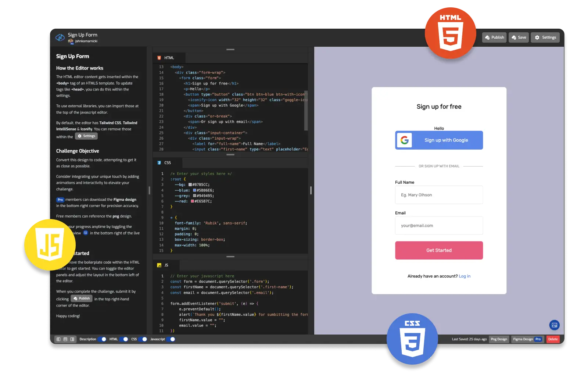Screen dimensions: 588x372
Task: Hide the Javascript panel with its toggle
Action: (172, 339)
